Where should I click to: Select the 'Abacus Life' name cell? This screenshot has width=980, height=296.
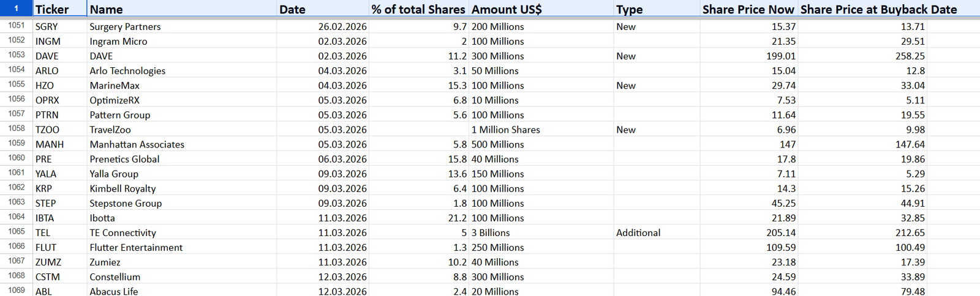coord(182,290)
